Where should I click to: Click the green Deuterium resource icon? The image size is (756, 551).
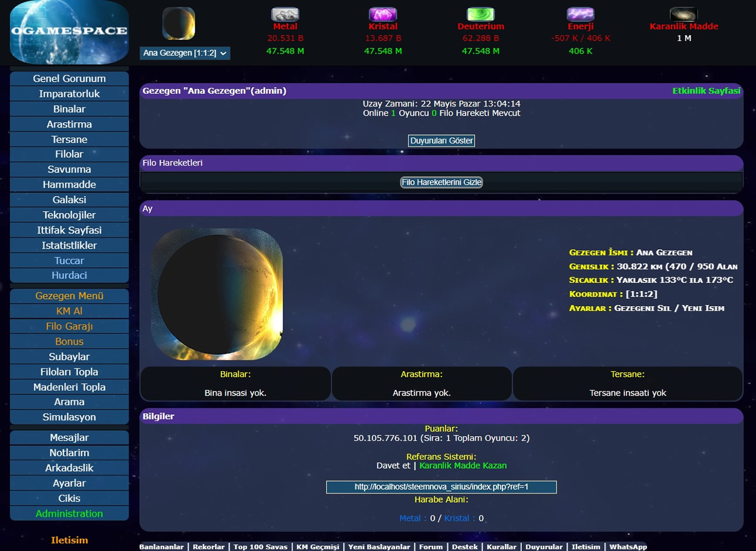(x=480, y=15)
